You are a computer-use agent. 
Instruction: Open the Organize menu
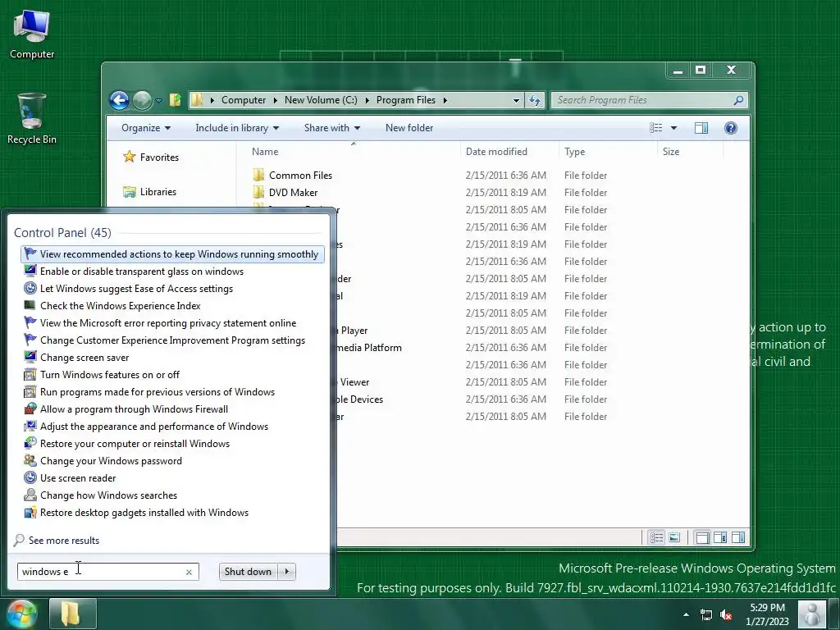pyautogui.click(x=146, y=128)
